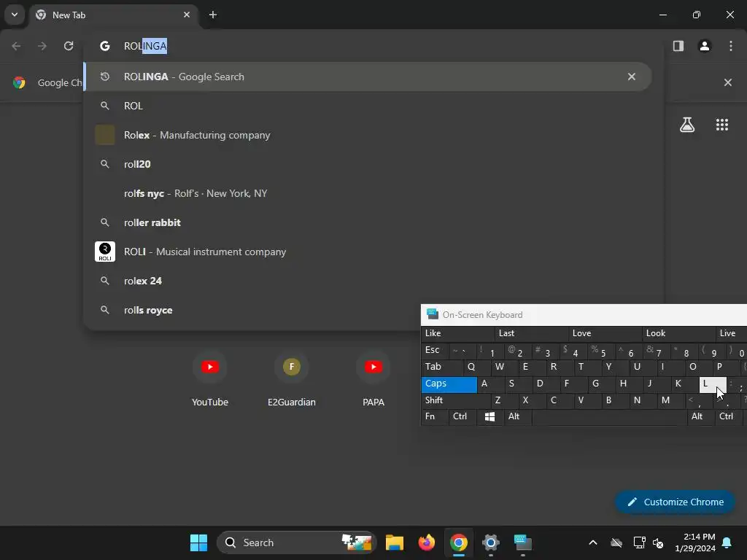Choose Rolex Manufacturing company suggestion
Image resolution: width=747 pixels, height=560 pixels.
(368, 135)
